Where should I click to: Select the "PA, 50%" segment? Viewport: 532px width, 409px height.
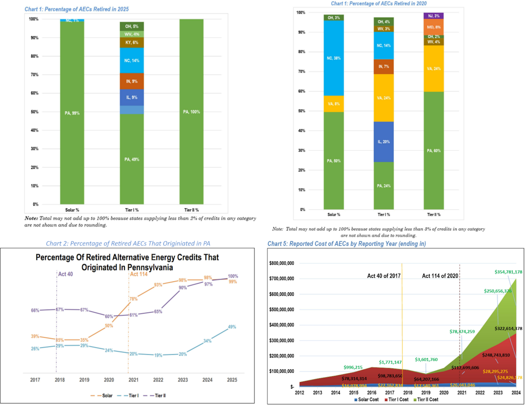(x=334, y=161)
